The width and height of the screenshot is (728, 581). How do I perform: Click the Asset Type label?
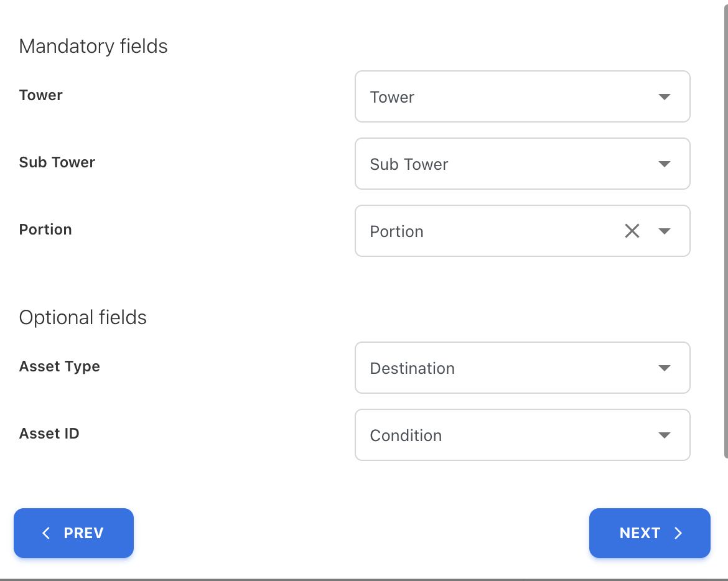[x=60, y=366]
